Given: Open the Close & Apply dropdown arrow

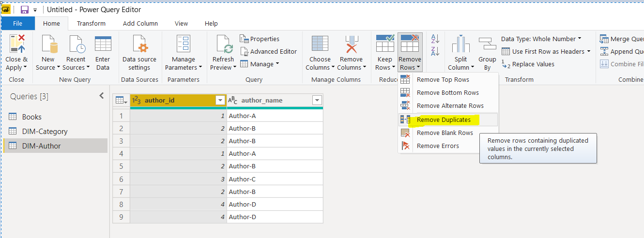Looking at the screenshot, I should click(x=25, y=68).
